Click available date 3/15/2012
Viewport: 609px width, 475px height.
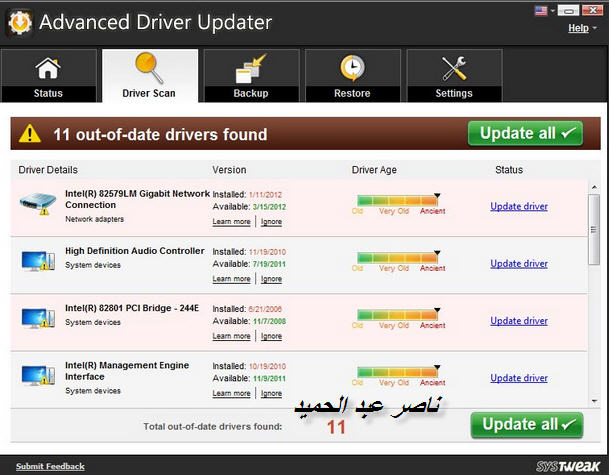(x=269, y=207)
